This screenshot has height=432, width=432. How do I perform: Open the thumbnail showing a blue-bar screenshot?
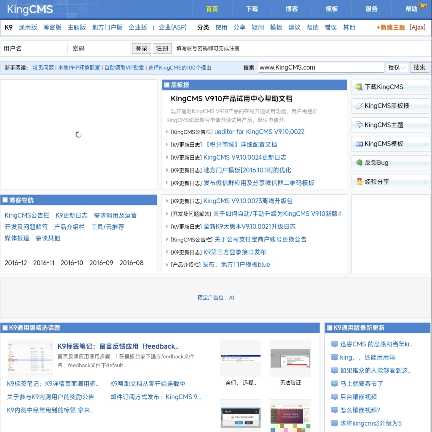pos(240,359)
